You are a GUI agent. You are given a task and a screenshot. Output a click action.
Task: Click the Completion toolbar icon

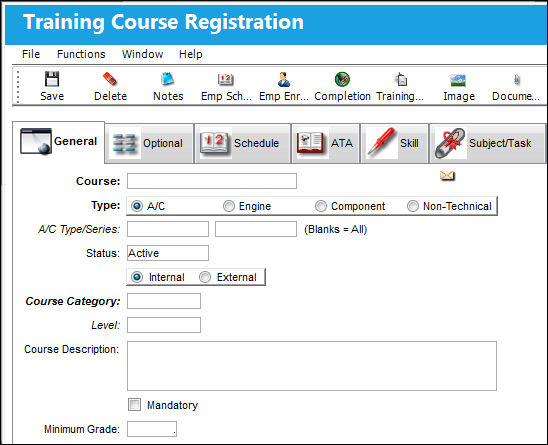[x=342, y=79]
